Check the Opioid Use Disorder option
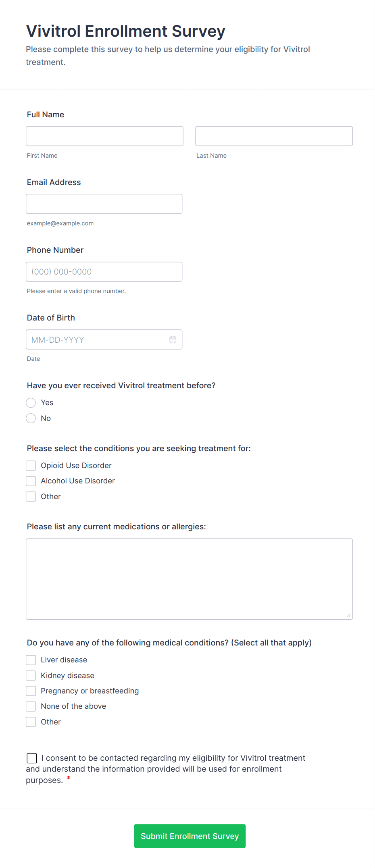375x868 pixels. (31, 465)
